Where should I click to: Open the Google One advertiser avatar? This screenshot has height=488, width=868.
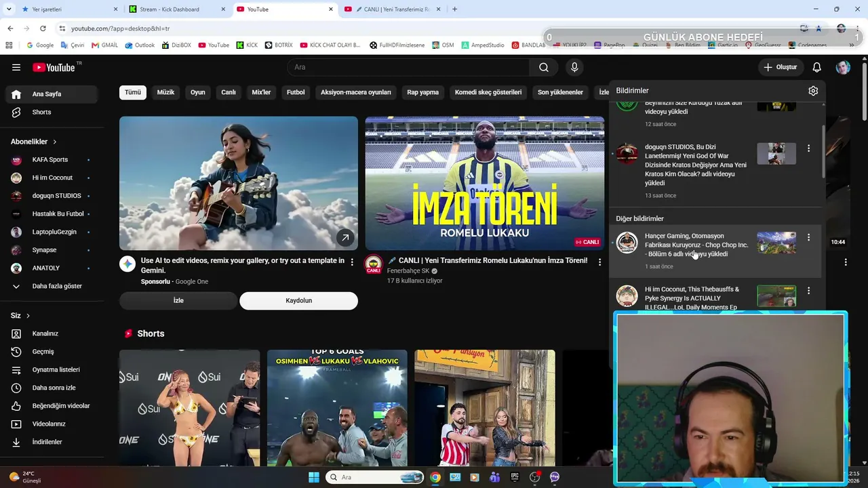click(x=127, y=264)
